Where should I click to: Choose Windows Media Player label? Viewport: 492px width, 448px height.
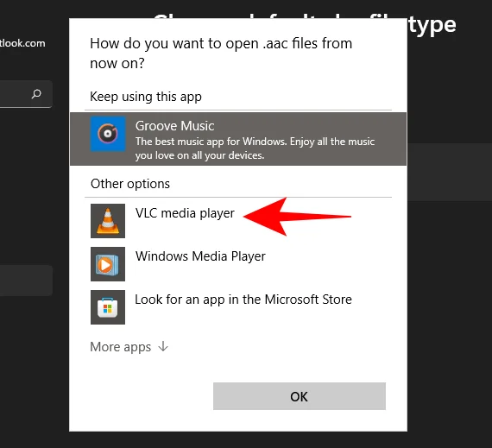point(200,256)
